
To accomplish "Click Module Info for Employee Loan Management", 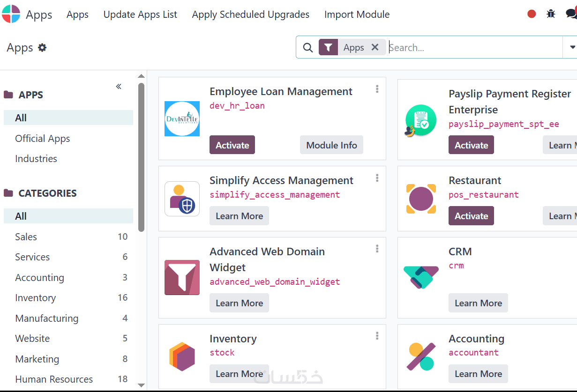I will coord(331,145).
